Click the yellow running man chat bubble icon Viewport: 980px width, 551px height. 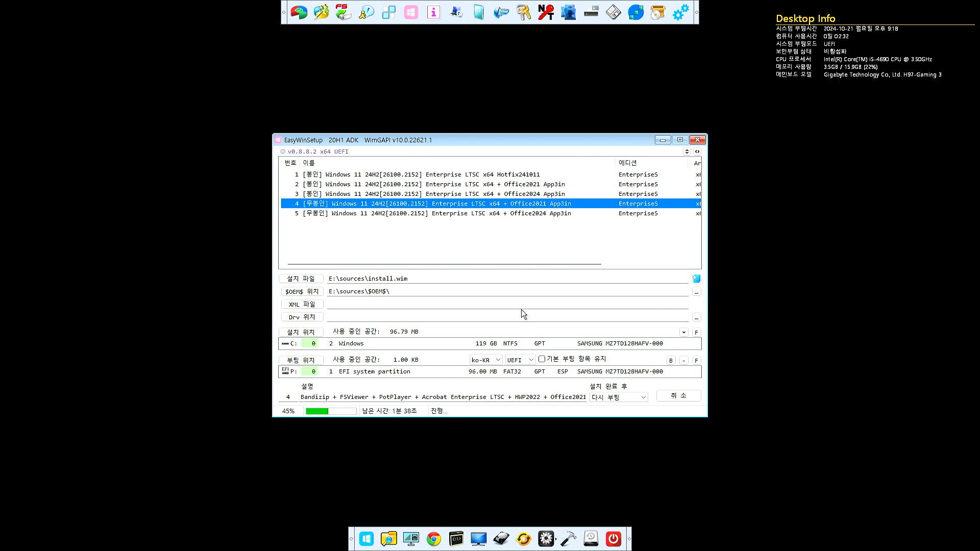tap(366, 12)
